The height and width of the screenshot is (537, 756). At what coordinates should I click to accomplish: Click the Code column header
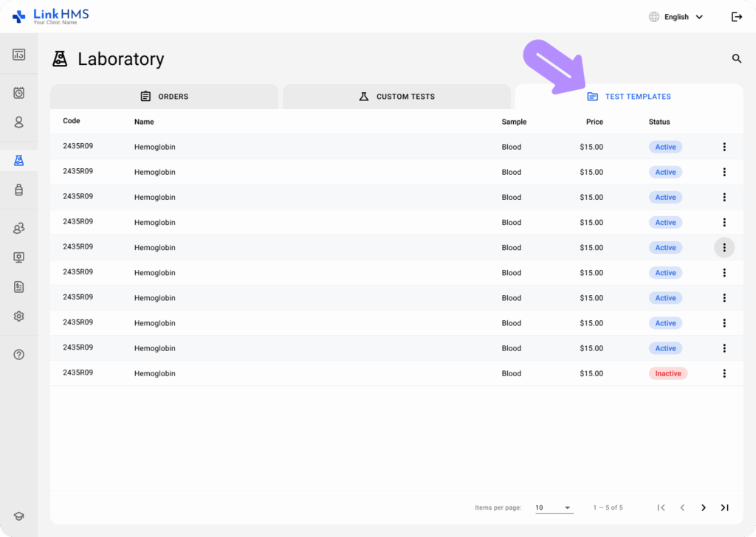72,121
